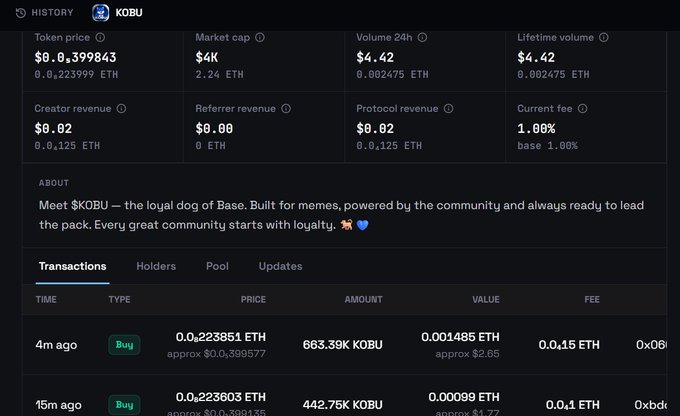Select value 0.00099 ETH
Viewport: 680px width, 416px height.
point(464,397)
